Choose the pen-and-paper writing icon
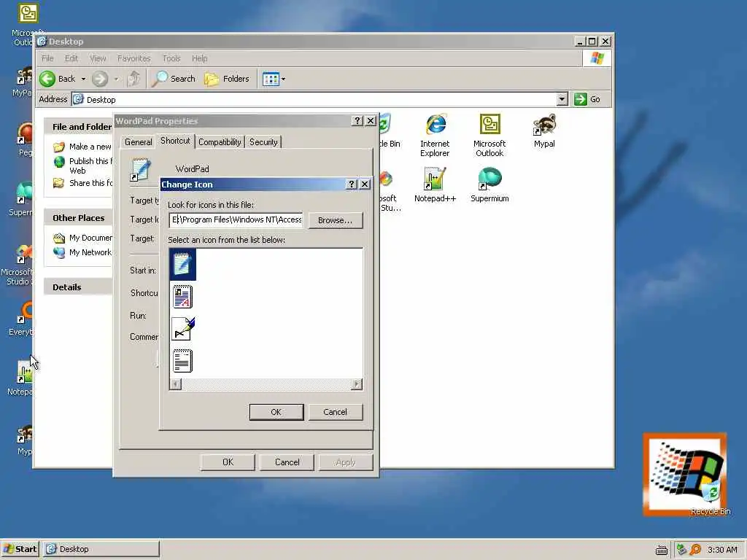The image size is (747, 560). (x=183, y=329)
